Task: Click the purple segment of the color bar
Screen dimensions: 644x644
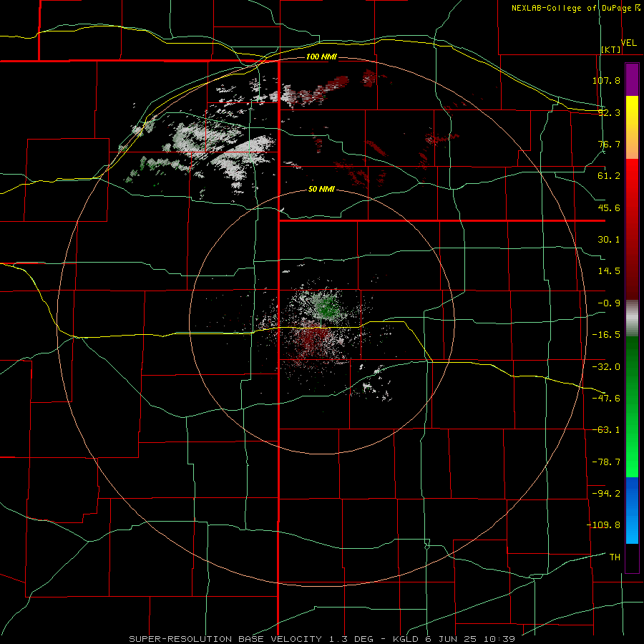Action: (x=632, y=79)
